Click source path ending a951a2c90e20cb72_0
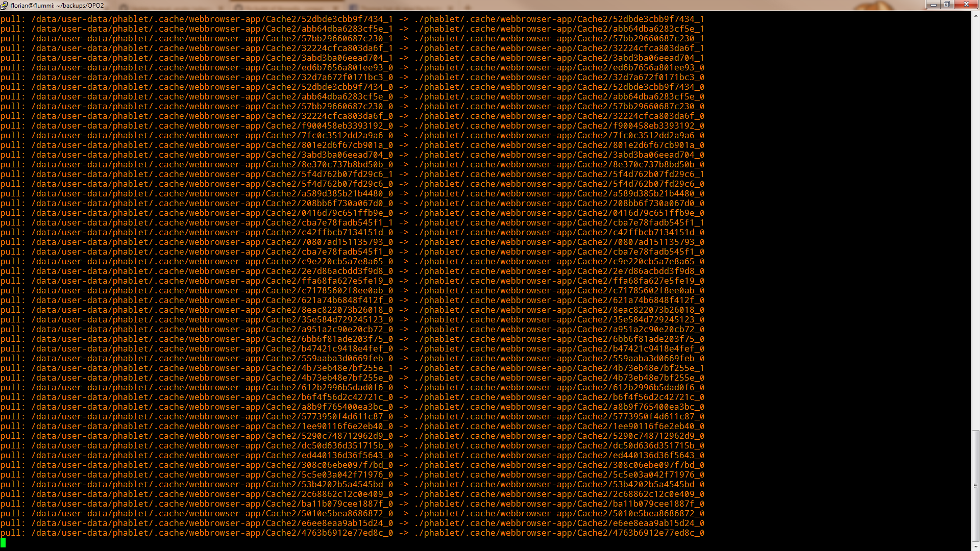Viewport: 980px width, 551px height. 212,329
